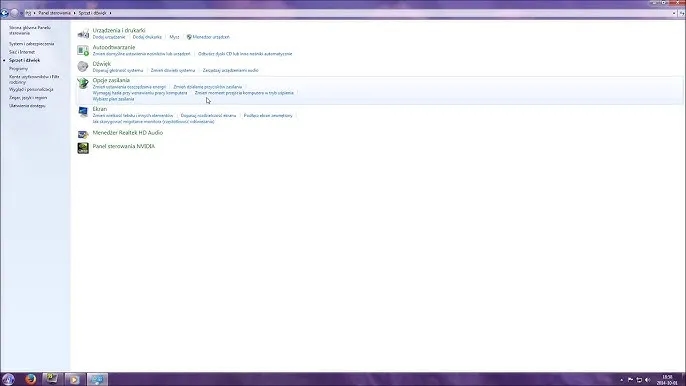This screenshot has width=686, height=386.
Task: Click the Ekran monitor icon
Action: pos(83,112)
